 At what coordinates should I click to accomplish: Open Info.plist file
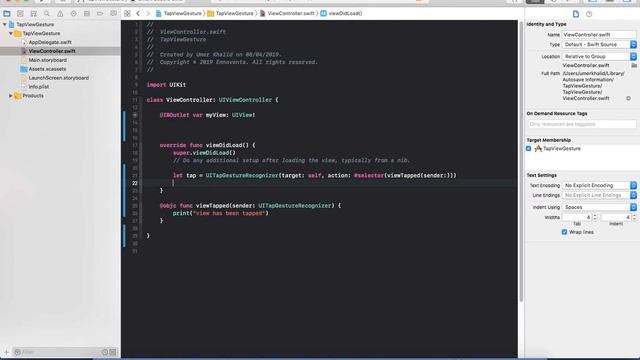[x=38, y=87]
